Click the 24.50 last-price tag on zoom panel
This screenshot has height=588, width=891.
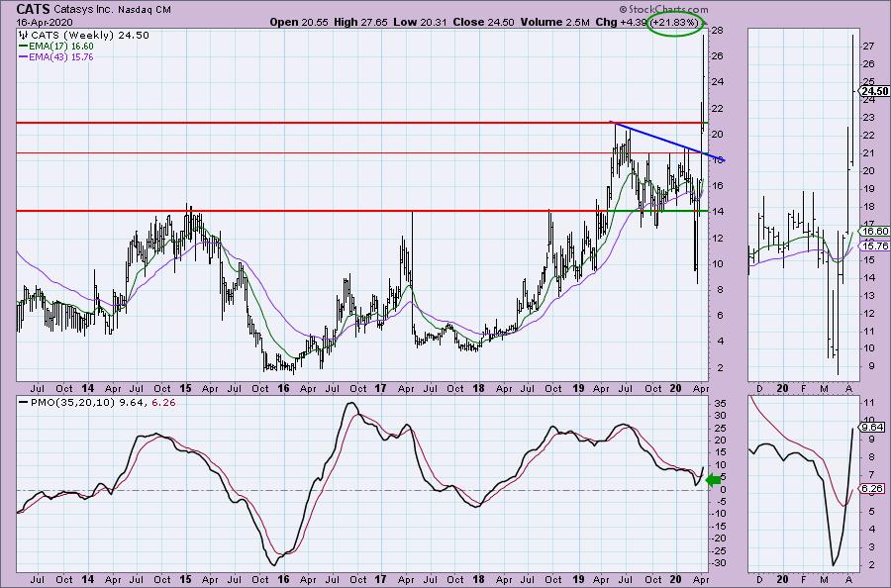[875, 91]
